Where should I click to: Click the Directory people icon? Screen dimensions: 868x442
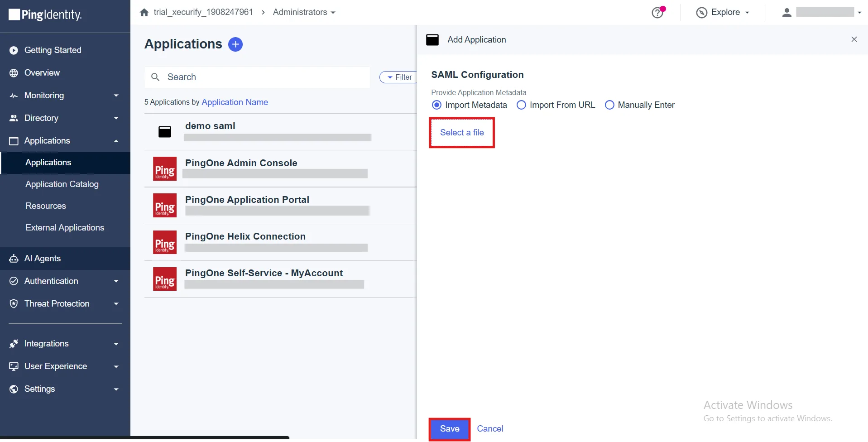point(14,118)
